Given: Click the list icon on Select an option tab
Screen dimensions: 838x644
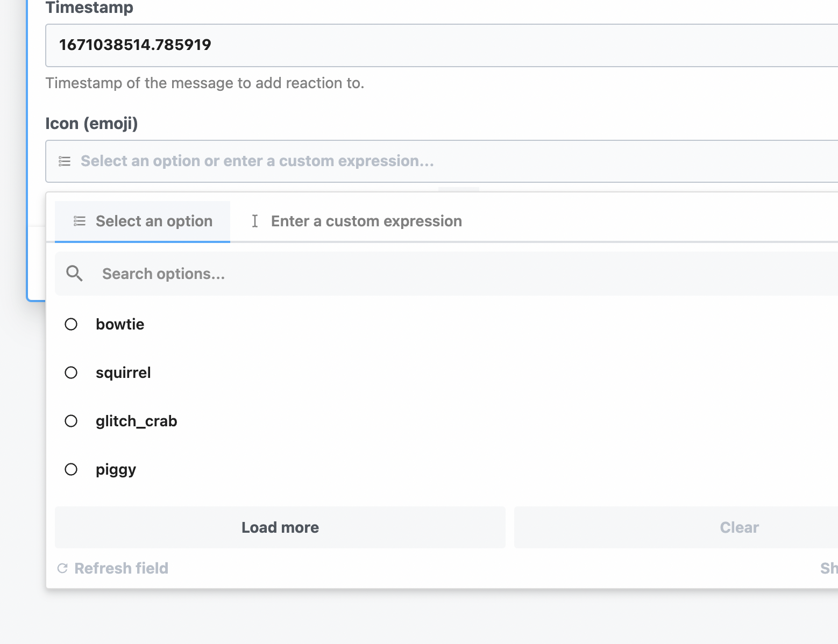Looking at the screenshot, I should [79, 221].
